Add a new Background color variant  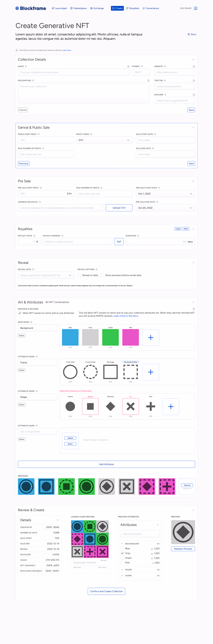coord(151,338)
